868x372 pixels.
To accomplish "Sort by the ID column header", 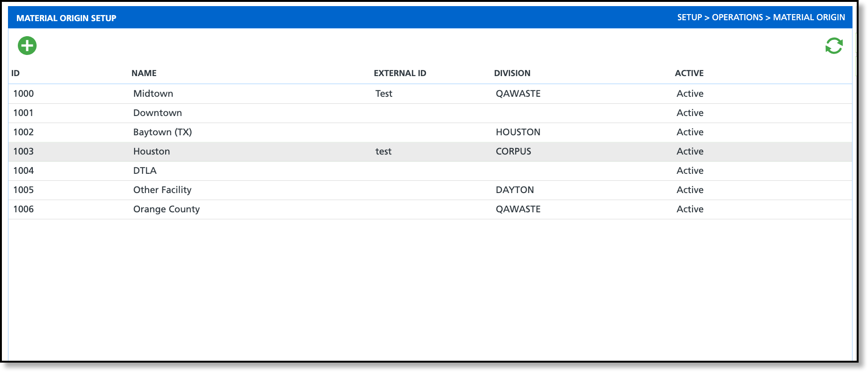I will [x=15, y=73].
